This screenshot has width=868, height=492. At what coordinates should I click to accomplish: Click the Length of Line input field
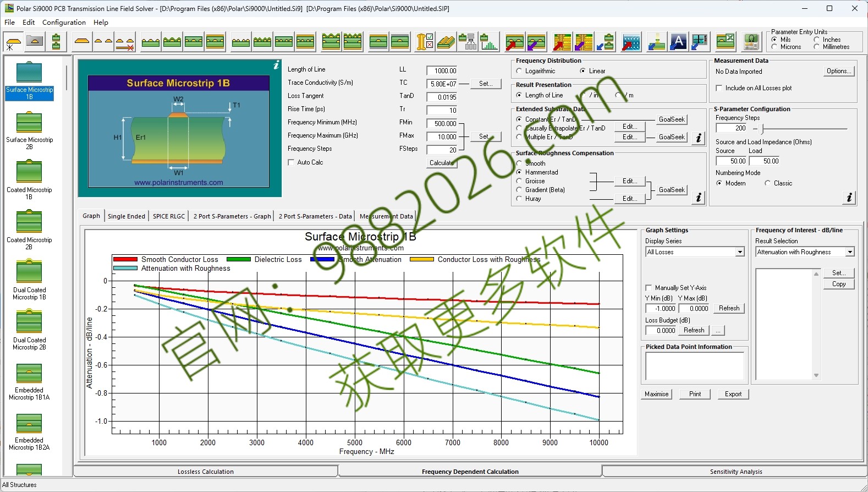click(x=442, y=70)
